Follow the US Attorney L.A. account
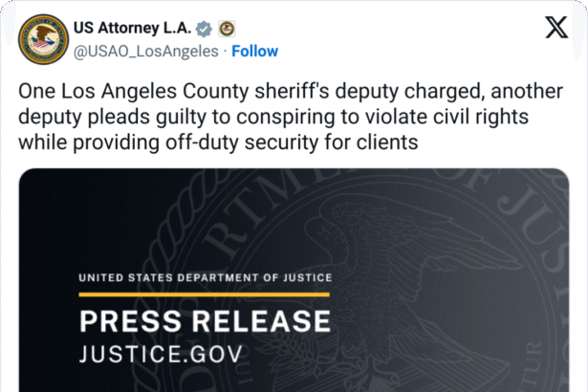This screenshot has height=392, width=588. tap(254, 51)
